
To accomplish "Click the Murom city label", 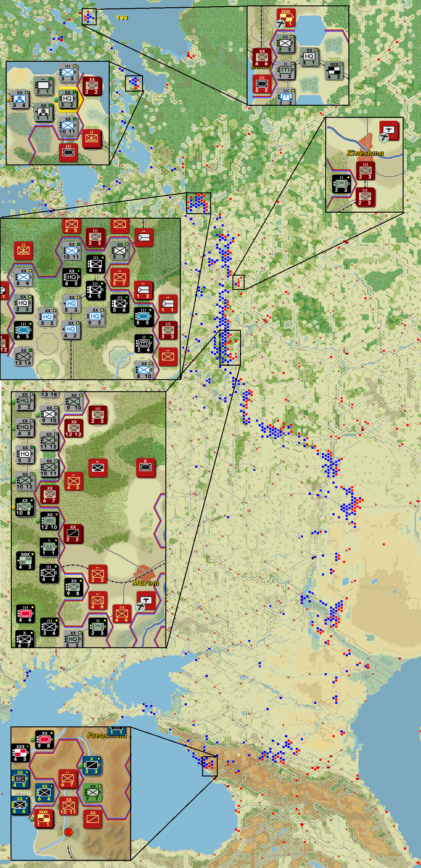I will coord(145,583).
